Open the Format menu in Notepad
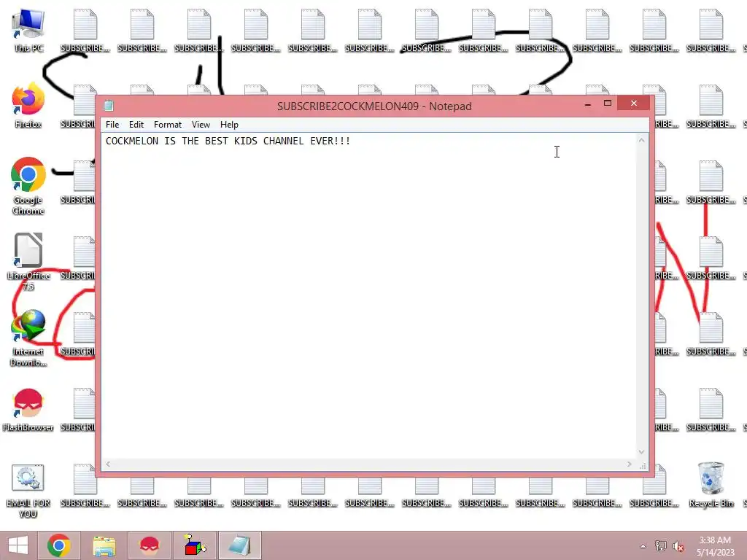Screen dimensions: 747x560 tap(167, 124)
